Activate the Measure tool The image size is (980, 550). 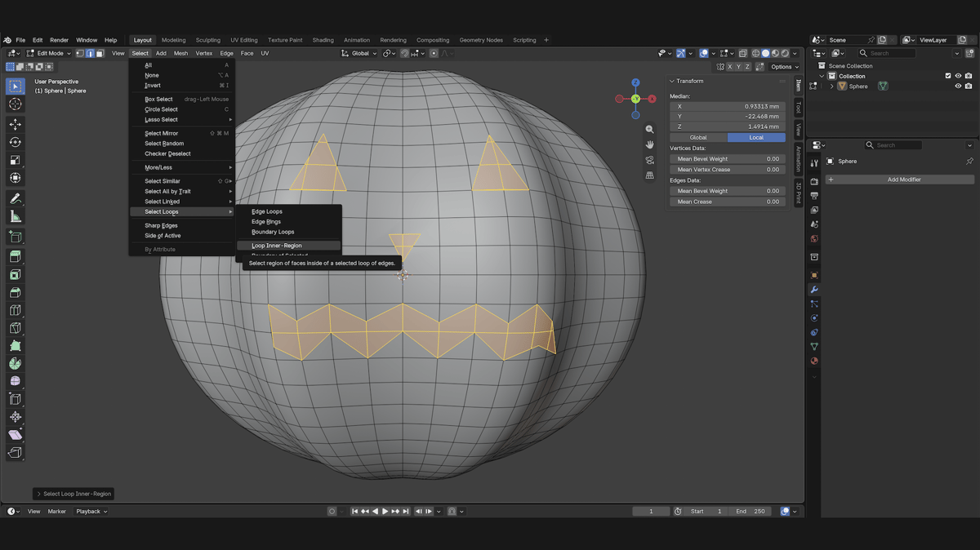point(15,216)
